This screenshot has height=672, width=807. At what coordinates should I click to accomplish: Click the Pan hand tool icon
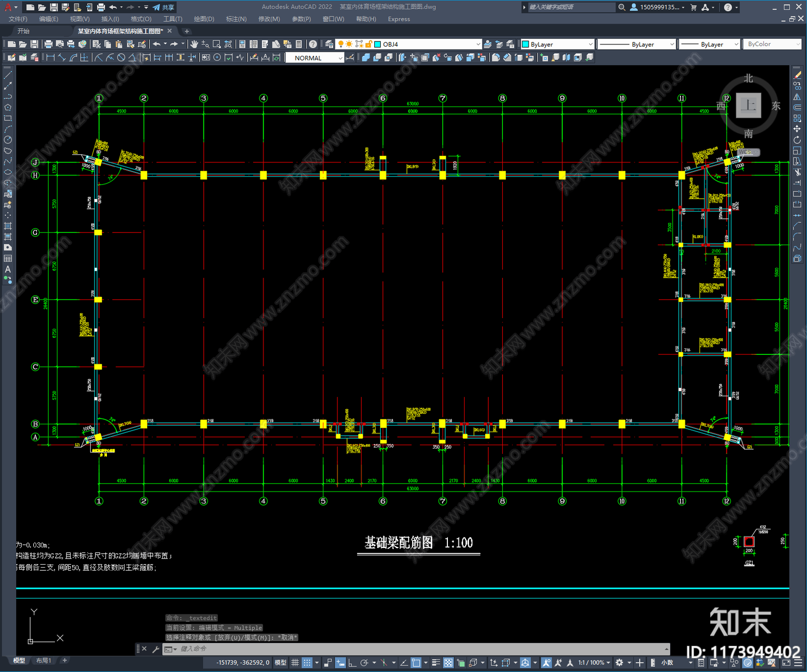click(194, 44)
